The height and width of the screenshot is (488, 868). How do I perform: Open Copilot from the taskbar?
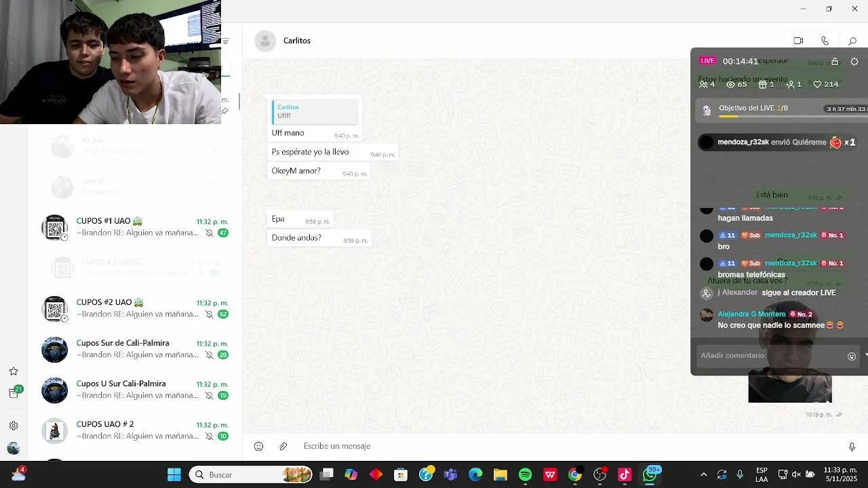pos(351,474)
